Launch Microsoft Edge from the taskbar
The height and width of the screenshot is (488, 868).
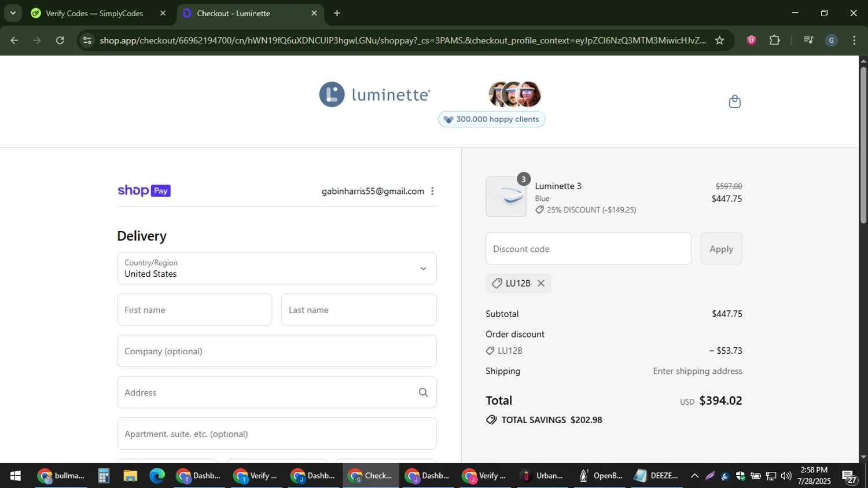[x=157, y=476]
